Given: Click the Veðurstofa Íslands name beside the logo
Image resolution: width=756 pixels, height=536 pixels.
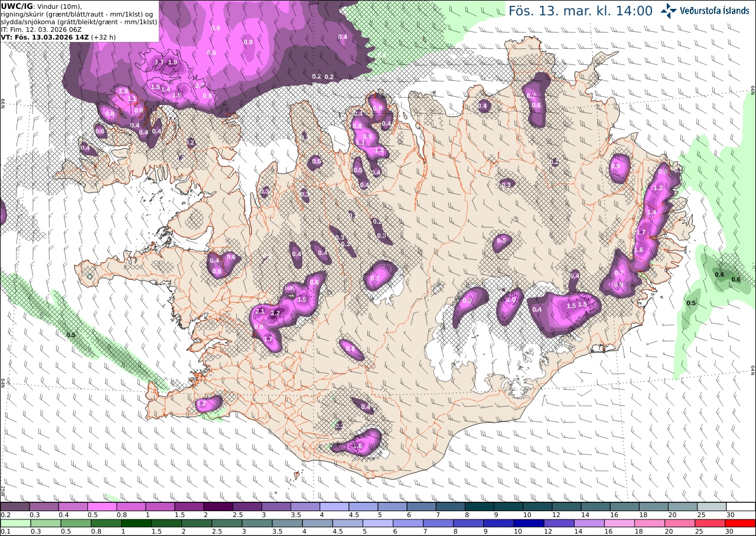Looking at the screenshot, I should [x=715, y=11].
